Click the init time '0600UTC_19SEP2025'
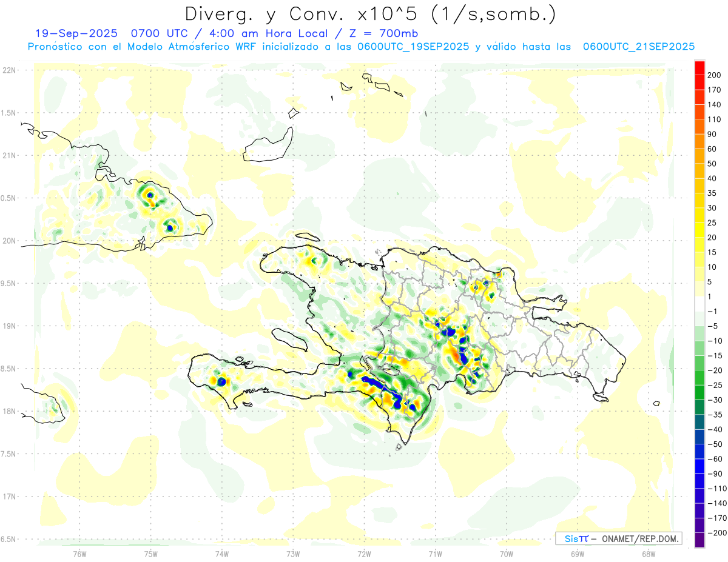The height and width of the screenshot is (562, 728). click(x=412, y=47)
